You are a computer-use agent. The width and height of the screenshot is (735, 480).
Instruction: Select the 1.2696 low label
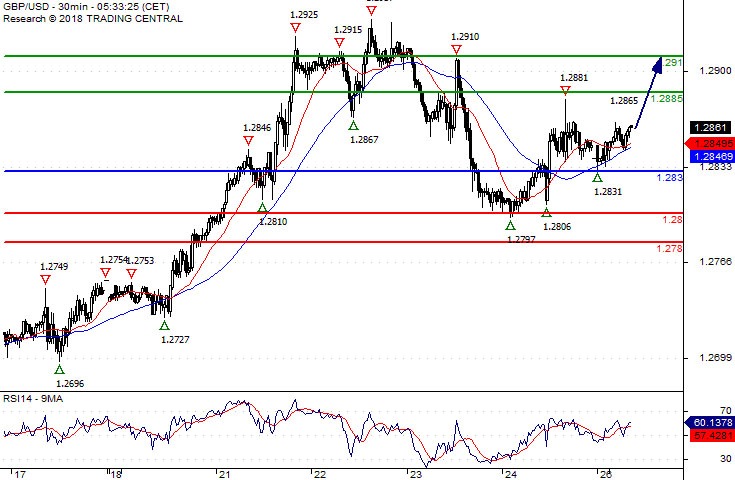click(70, 383)
